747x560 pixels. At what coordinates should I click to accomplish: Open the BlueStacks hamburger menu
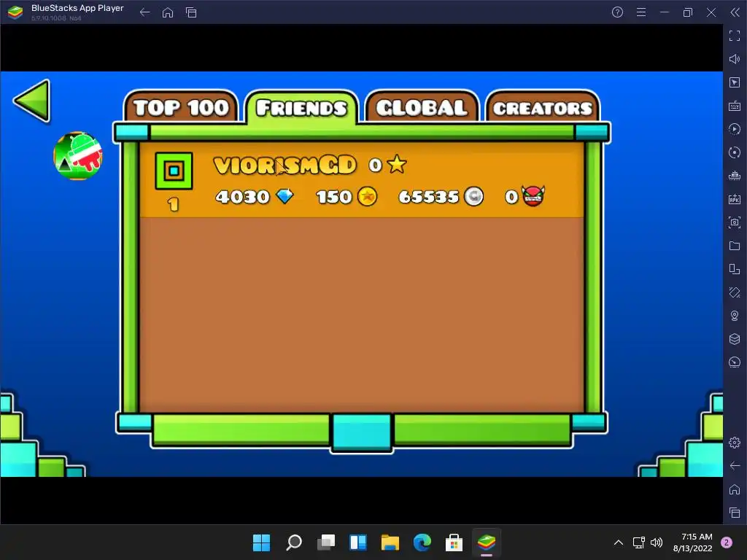[x=641, y=12]
